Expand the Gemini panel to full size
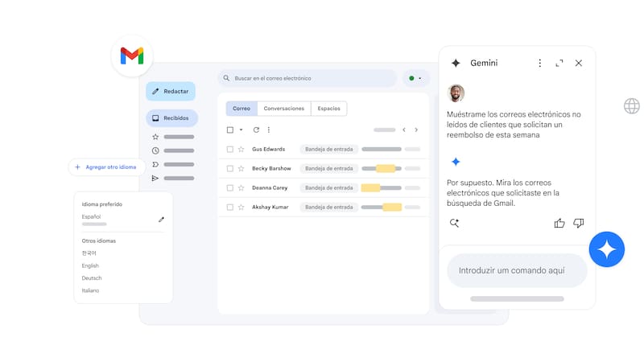The height and width of the screenshot is (362, 644). point(559,64)
